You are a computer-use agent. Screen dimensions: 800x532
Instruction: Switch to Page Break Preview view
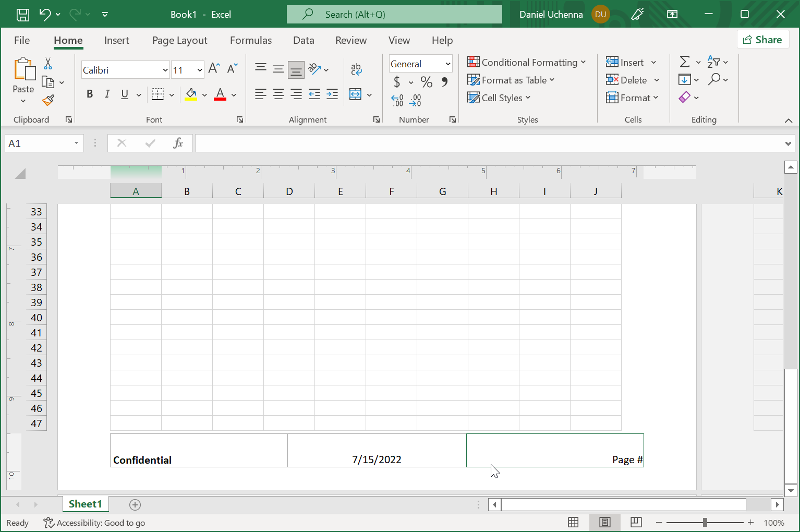[x=636, y=522]
